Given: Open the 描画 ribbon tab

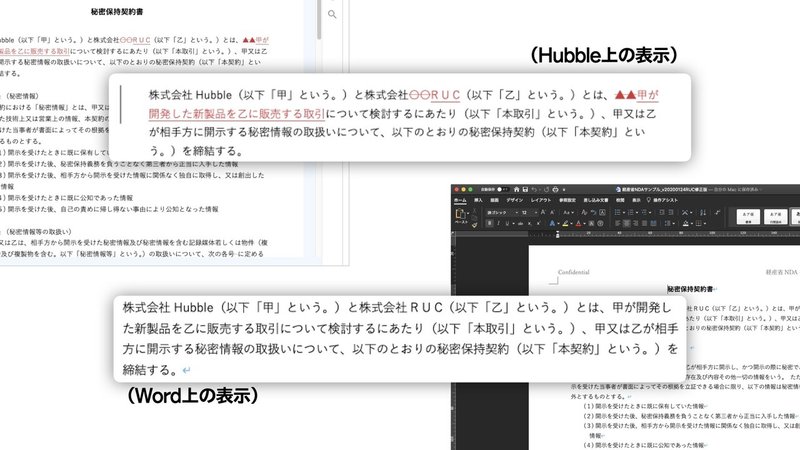Looking at the screenshot, I should click(x=494, y=201).
